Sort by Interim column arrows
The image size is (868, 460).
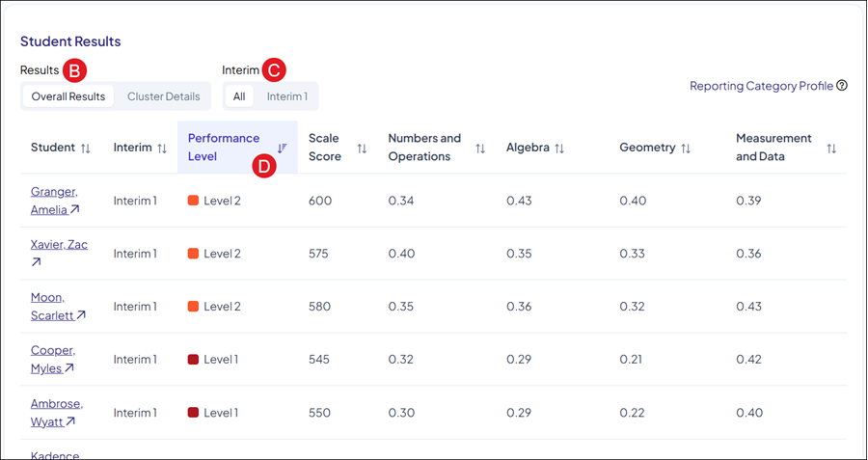click(162, 148)
